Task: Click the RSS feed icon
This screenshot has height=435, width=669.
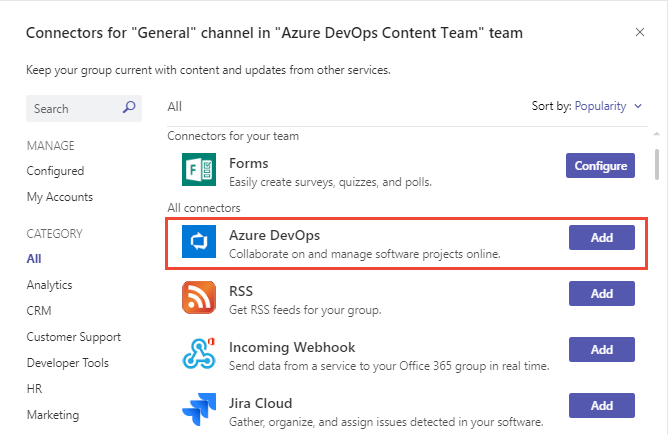Action: (199, 297)
